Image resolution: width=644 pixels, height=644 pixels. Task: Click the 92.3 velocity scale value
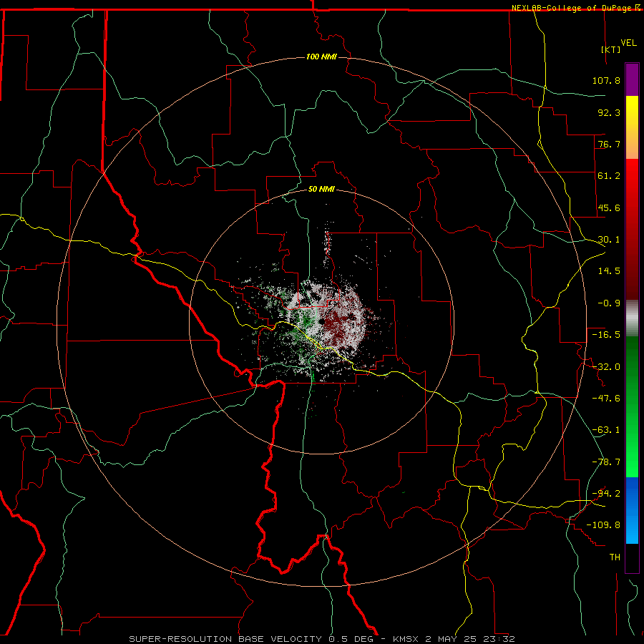pyautogui.click(x=609, y=112)
